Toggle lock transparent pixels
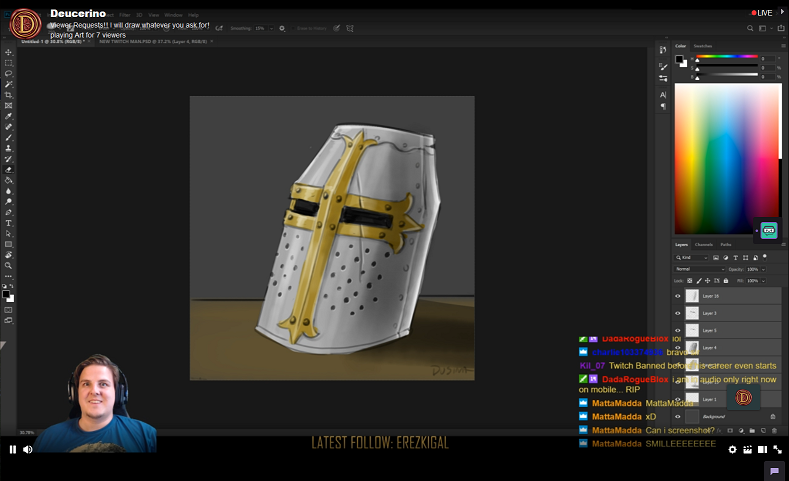 pos(689,281)
